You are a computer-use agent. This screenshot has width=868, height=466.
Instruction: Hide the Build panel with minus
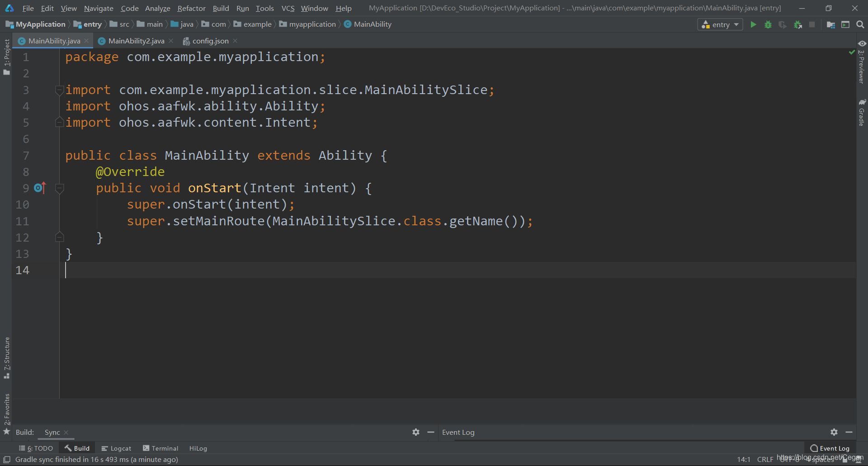431,432
